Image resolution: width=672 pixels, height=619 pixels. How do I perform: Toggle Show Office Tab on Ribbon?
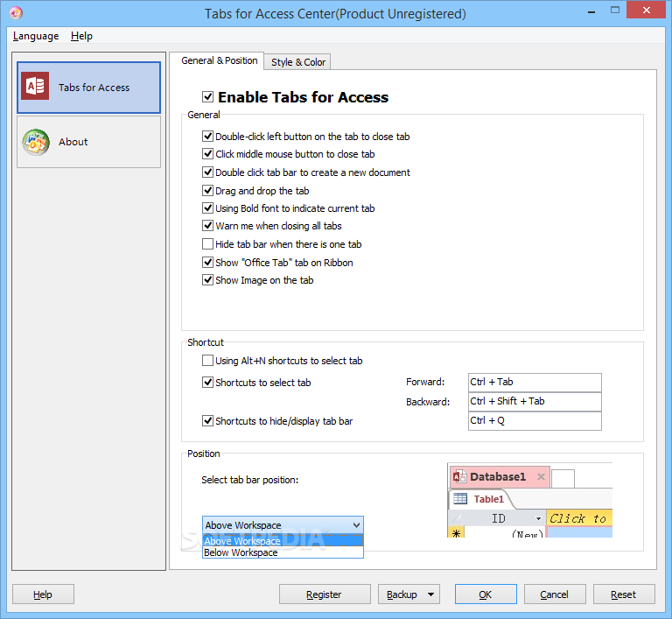point(208,263)
